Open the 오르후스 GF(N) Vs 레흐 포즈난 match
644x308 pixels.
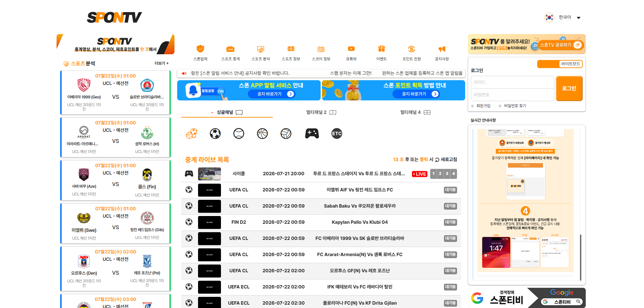pyautogui.click(x=360, y=271)
